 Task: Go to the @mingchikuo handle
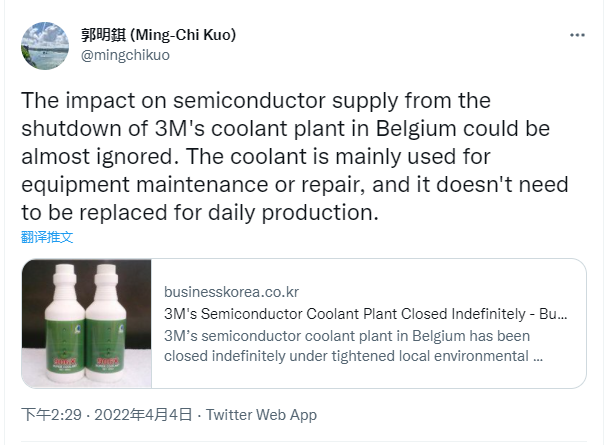125,55
